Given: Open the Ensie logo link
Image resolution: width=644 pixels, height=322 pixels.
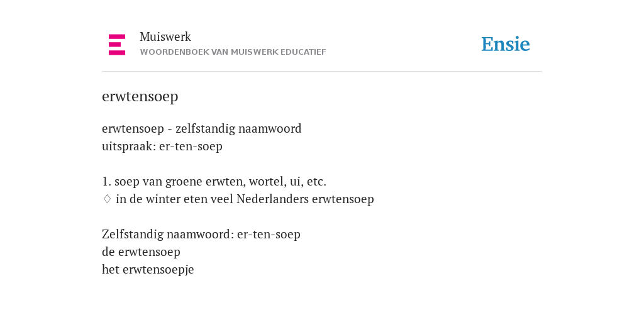Looking at the screenshot, I should pyautogui.click(x=506, y=45).
